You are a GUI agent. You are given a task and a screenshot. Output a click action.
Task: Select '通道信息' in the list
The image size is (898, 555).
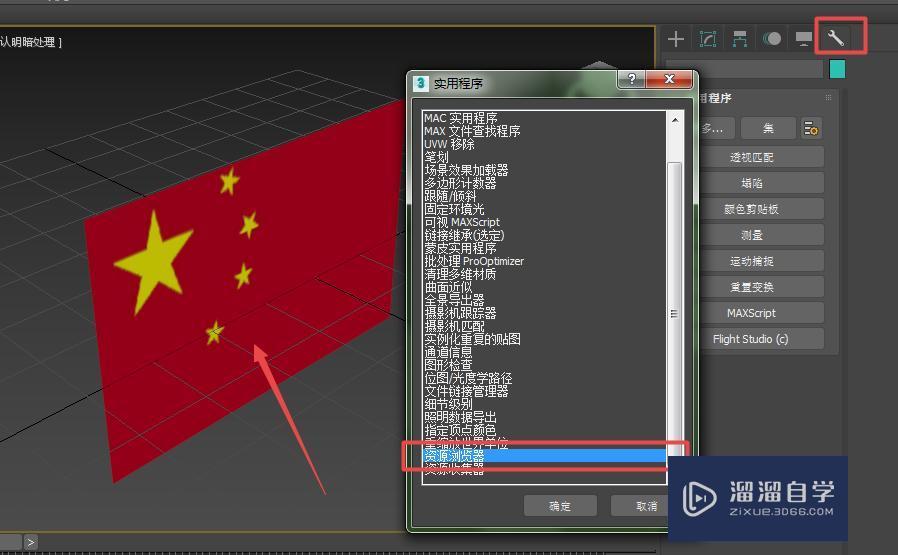pyautogui.click(x=448, y=352)
